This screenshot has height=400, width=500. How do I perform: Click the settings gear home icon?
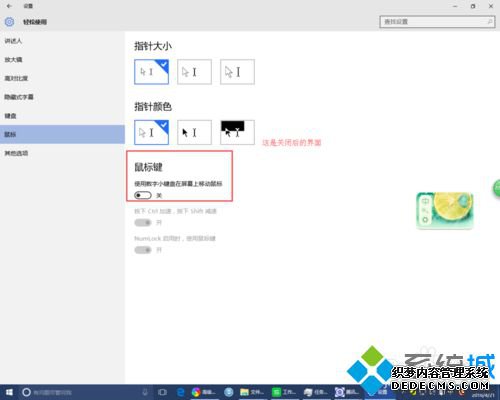9,22
